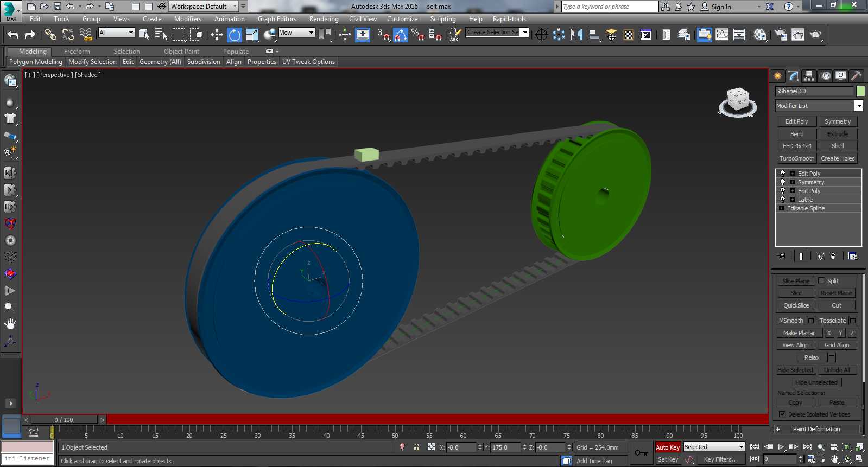The width and height of the screenshot is (868, 467).
Task: Open the View reference coordinate dropdown
Action: [x=296, y=33]
